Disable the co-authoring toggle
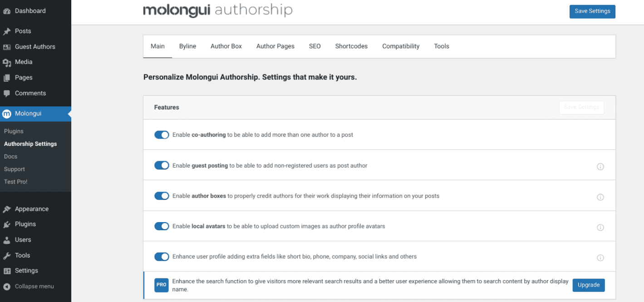 (162, 134)
